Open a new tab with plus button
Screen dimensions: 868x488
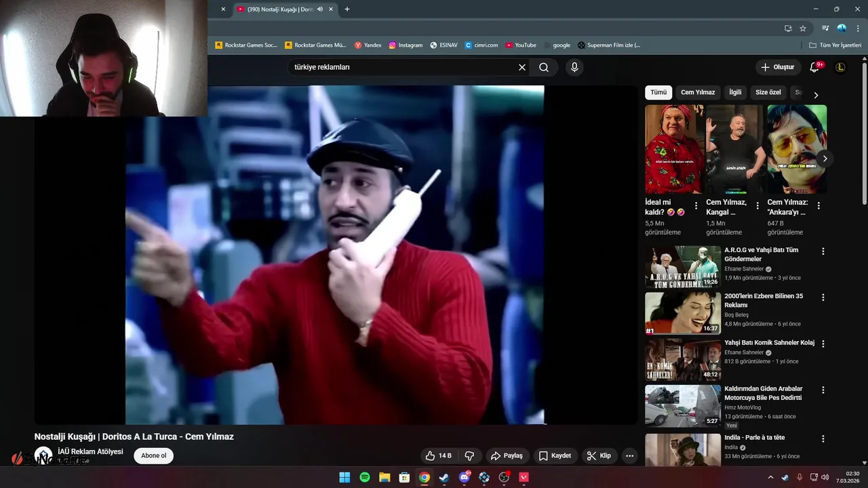click(x=347, y=9)
